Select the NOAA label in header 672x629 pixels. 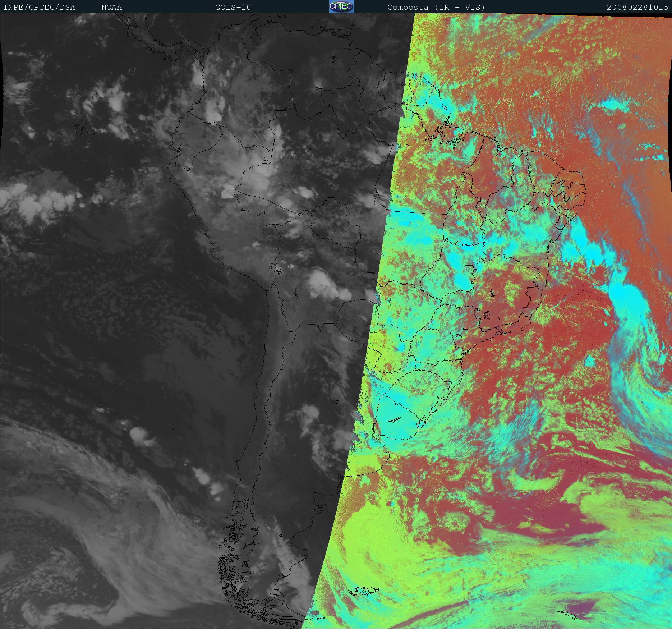(111, 7)
